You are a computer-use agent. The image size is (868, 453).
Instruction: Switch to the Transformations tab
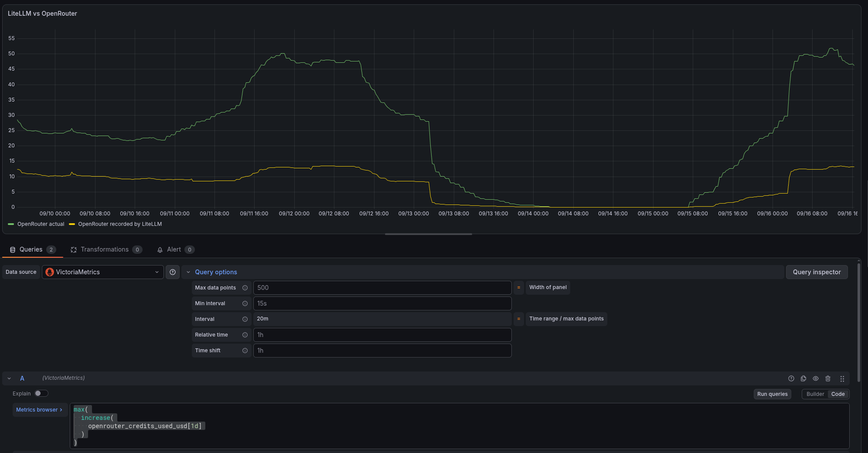[x=106, y=250]
